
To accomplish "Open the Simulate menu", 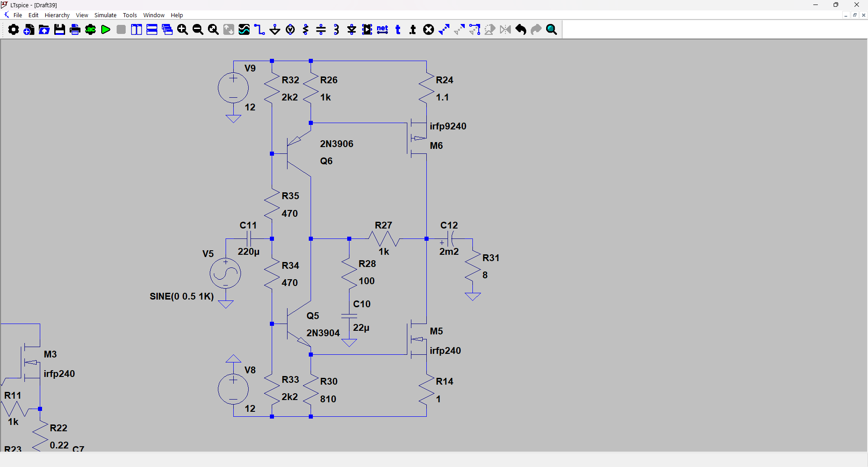I will pos(105,15).
